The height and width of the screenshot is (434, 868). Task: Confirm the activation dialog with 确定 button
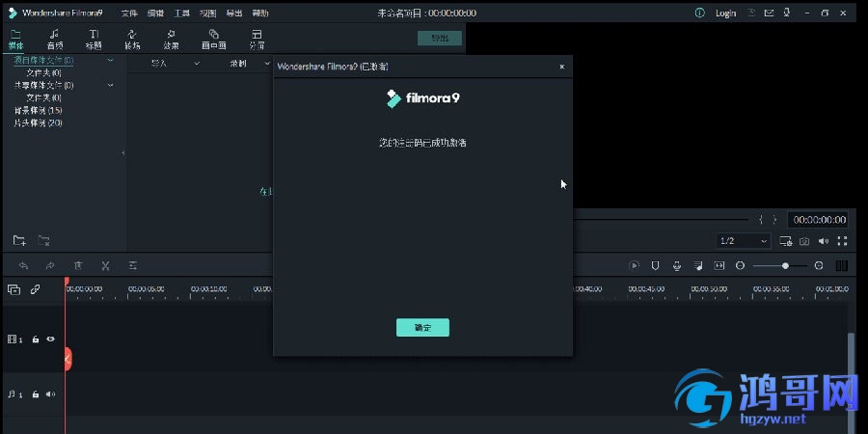[422, 327]
